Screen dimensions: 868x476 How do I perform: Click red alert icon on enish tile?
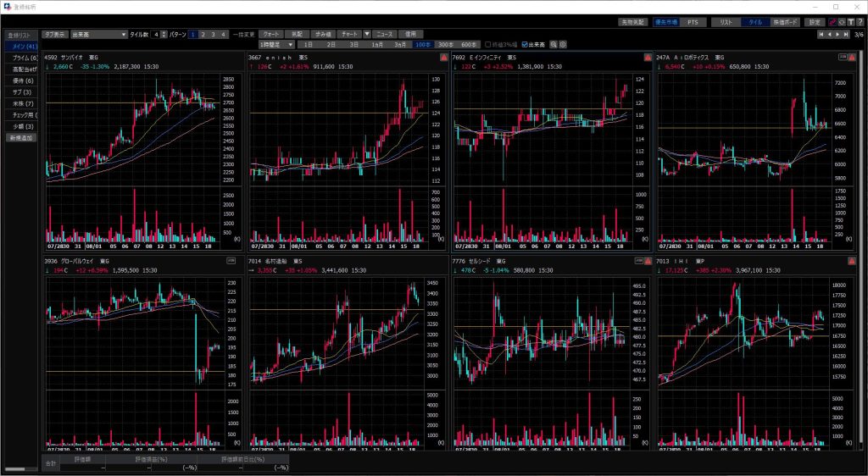pos(443,58)
